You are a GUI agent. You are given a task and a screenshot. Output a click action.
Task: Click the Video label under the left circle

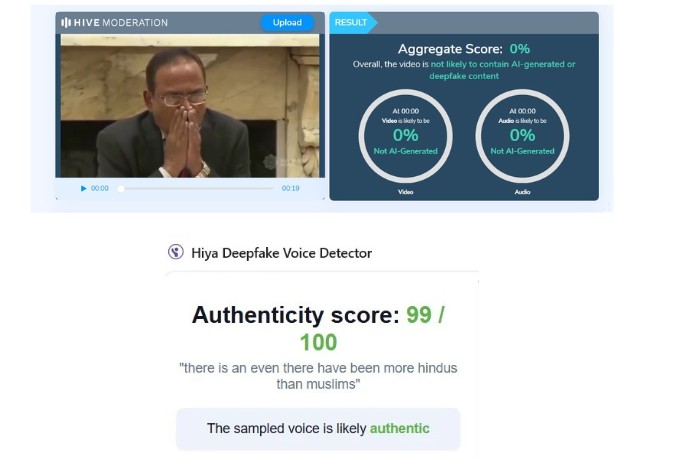405,192
